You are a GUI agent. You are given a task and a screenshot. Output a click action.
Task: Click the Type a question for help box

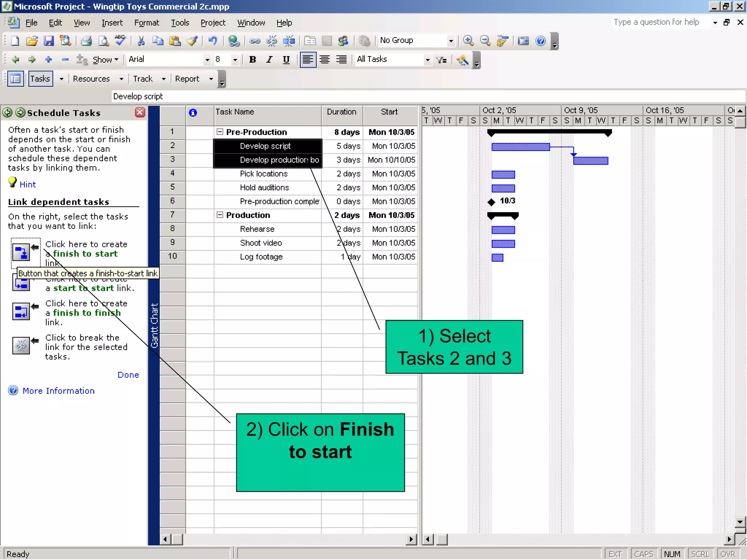pyautogui.click(x=661, y=22)
